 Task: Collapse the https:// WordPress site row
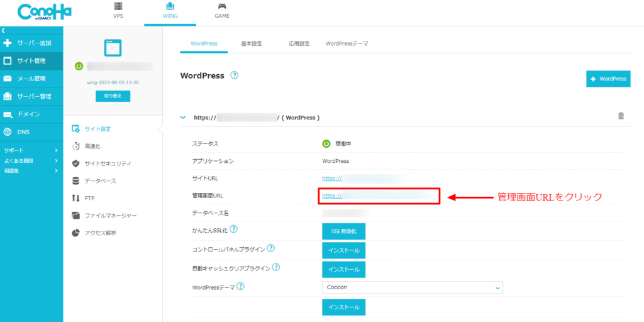[x=183, y=118]
